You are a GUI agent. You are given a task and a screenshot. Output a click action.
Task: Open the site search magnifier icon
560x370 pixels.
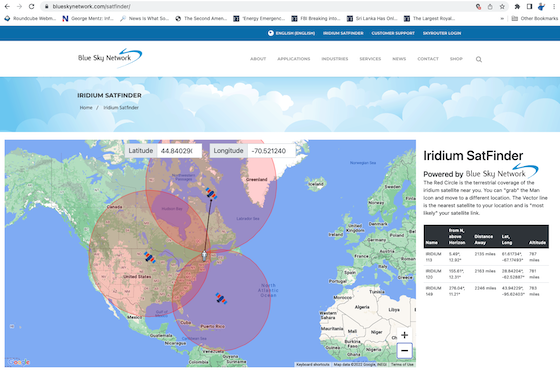[479, 59]
